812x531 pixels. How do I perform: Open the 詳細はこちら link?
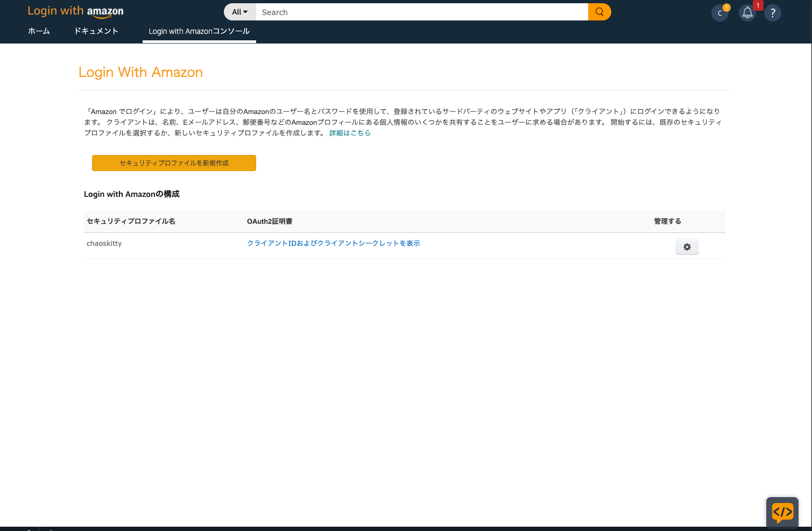(x=350, y=133)
